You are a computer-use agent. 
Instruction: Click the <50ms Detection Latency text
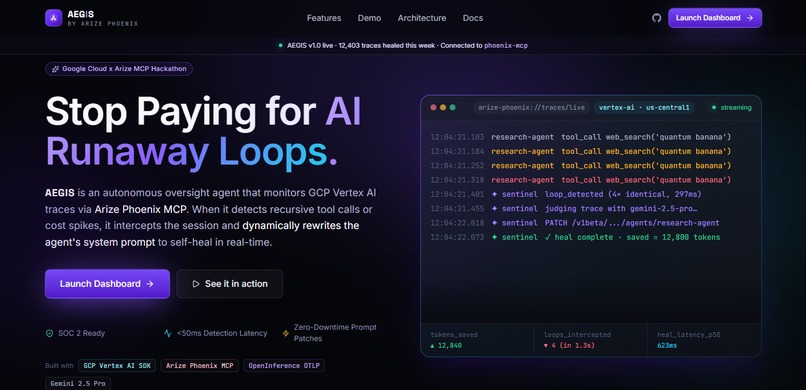222,333
